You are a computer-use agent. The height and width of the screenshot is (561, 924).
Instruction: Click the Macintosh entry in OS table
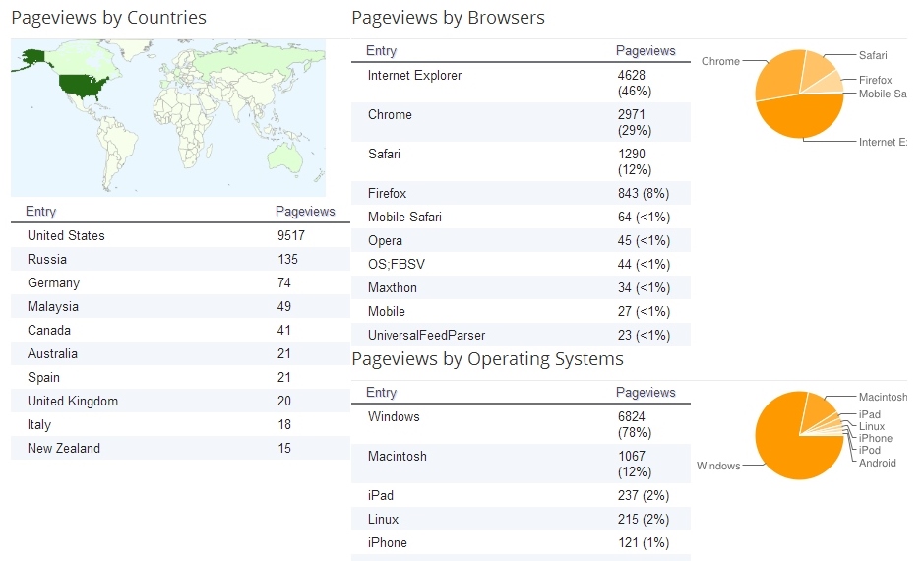[x=398, y=456]
